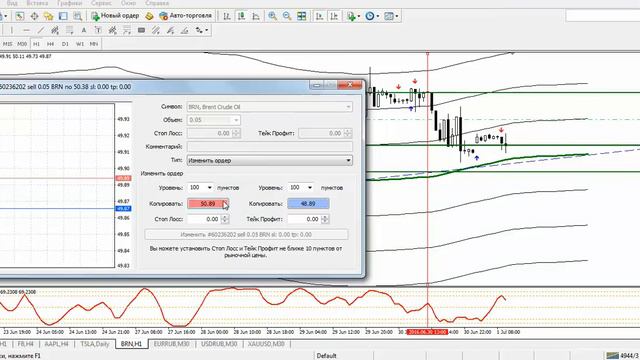Screen dimensions: 640x360
Task: Open the Графики menu
Action: click(69, 3)
